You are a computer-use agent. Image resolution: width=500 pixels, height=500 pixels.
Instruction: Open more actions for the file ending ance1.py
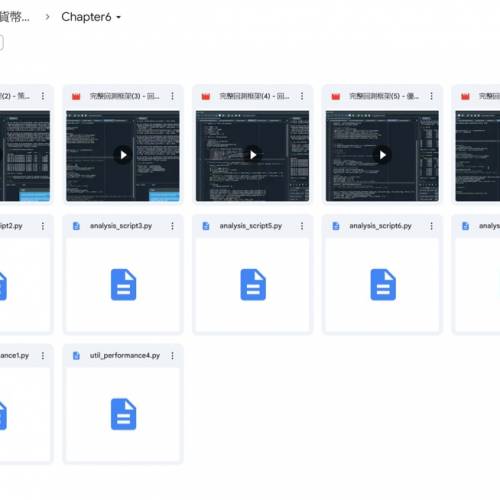[x=43, y=356]
